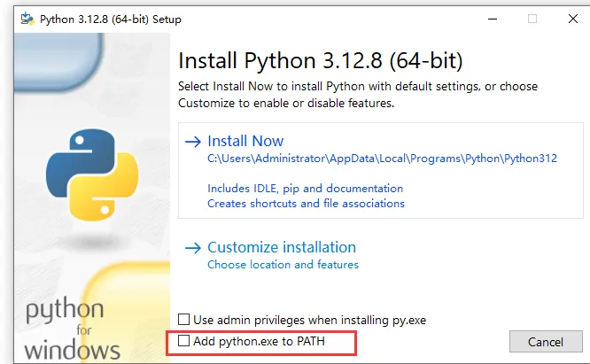The width and height of the screenshot is (590, 364).
Task: Click 'Creates shortcuts and file associations' text
Action: pos(306,204)
